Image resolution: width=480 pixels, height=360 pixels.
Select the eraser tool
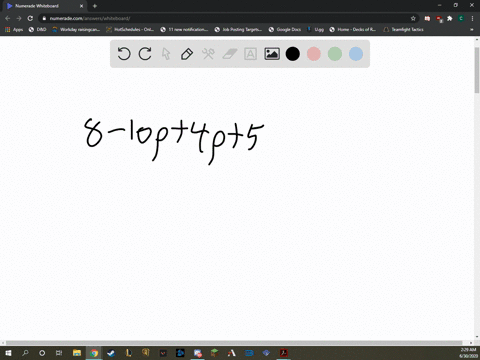[x=230, y=54]
